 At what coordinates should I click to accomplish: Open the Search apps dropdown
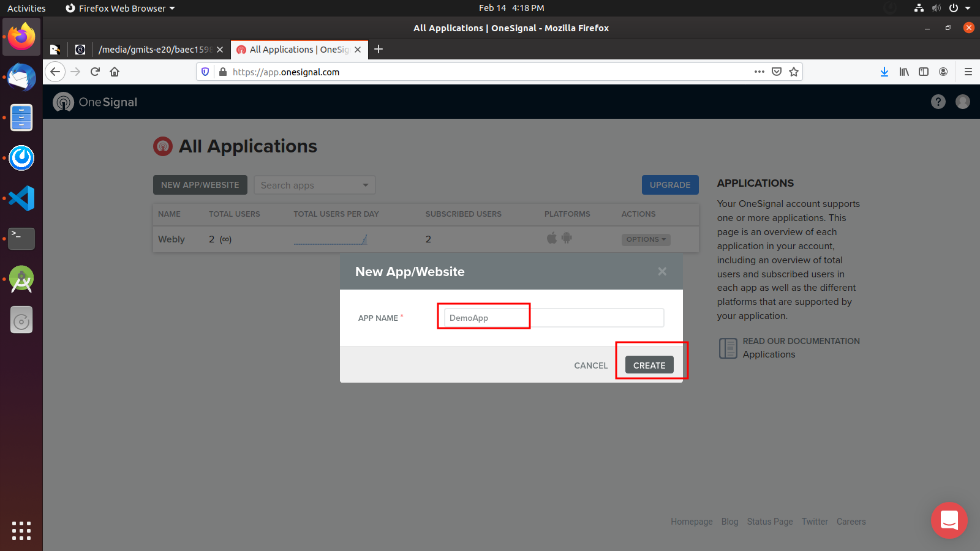(x=314, y=185)
